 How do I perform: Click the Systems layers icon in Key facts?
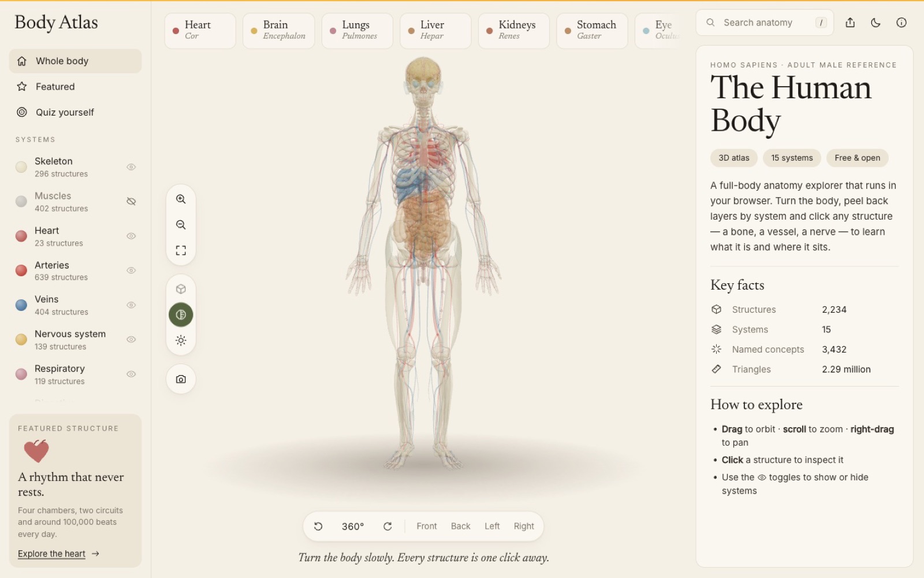tap(717, 329)
